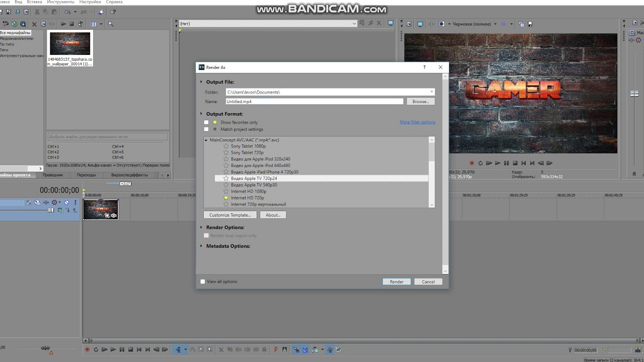This screenshot has height=362, width=644.
Task: Insert a region with the green flags icon
Action: pyautogui.click(x=285, y=349)
